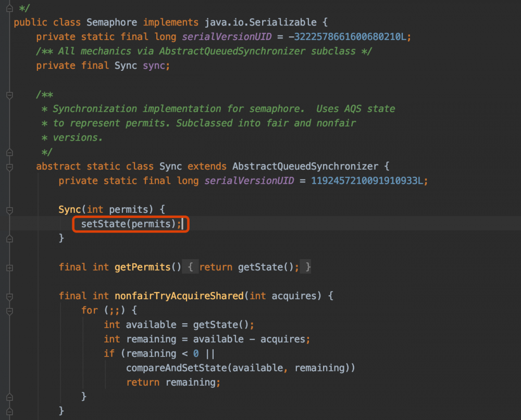521x420 pixels.
Task: Collapse the Sync(int permits) constructor
Action: pyautogui.click(x=9, y=210)
